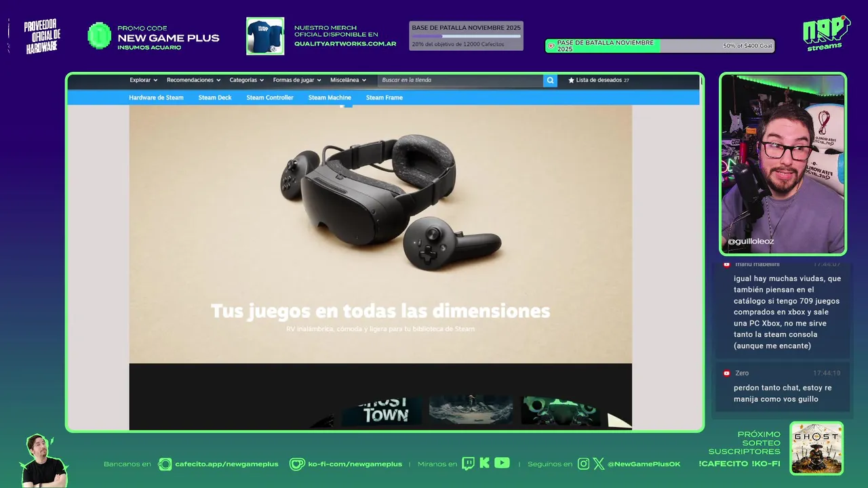
Task: Switch to the Steam Deck tab
Action: (215, 98)
